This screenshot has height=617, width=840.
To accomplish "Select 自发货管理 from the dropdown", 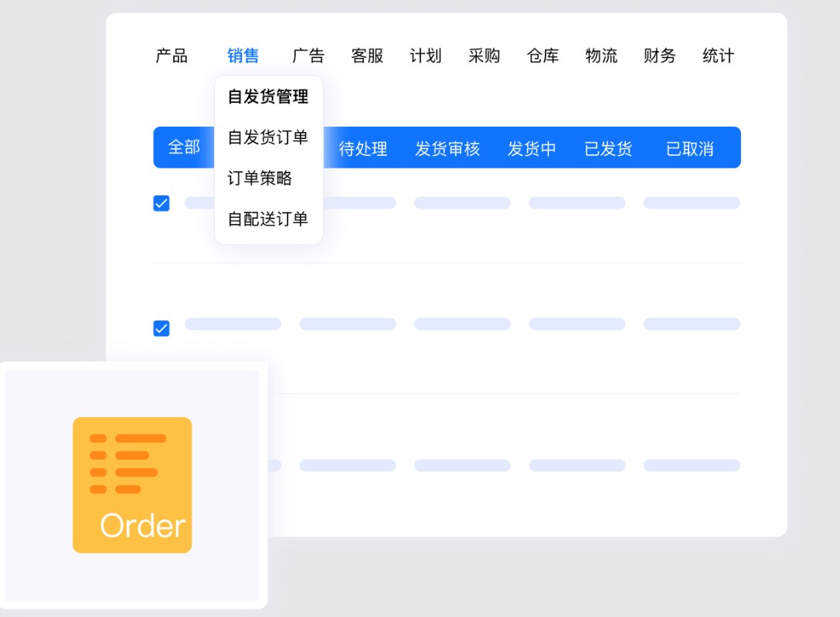I will [x=267, y=97].
